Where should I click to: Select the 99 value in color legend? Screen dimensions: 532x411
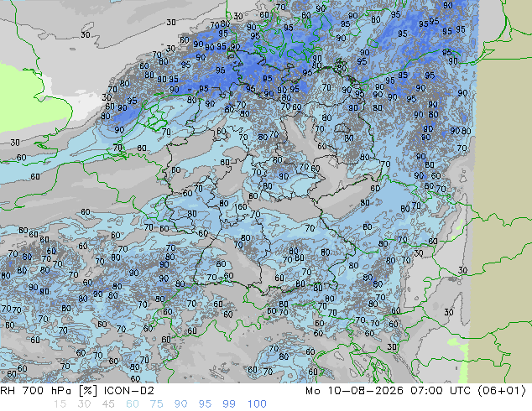coord(229,404)
